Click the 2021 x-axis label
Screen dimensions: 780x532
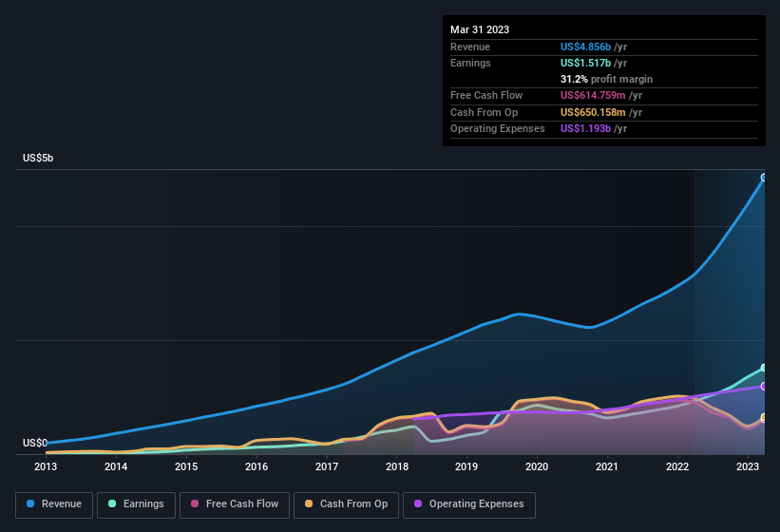click(607, 466)
